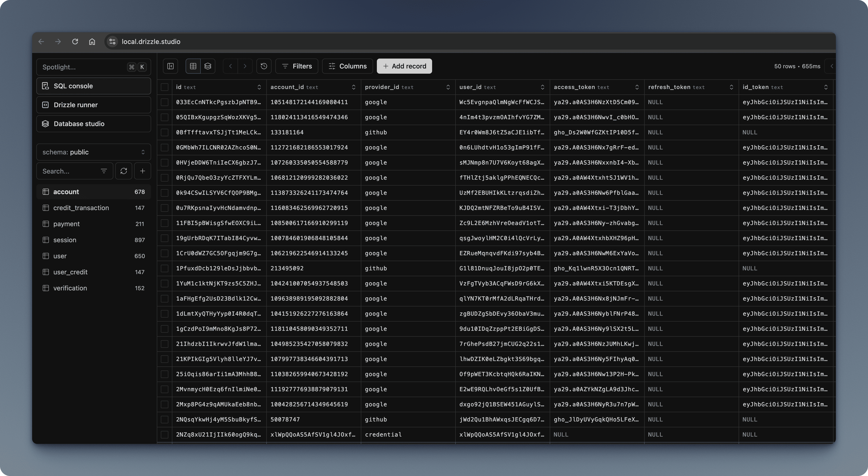Open the Drizzle runner
The width and height of the screenshot is (868, 476).
pos(94,105)
